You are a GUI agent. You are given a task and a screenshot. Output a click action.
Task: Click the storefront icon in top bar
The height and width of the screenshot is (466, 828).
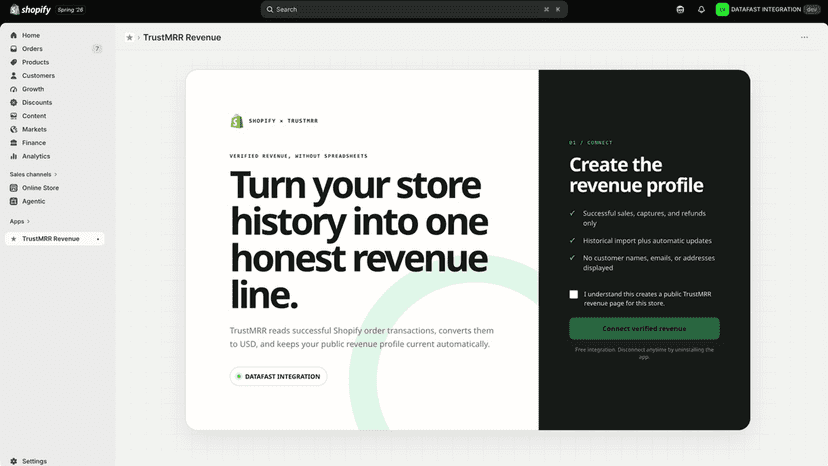pos(680,10)
